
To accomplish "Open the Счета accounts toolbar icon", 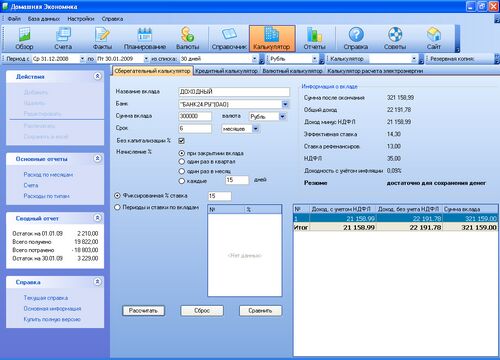I will pyautogui.click(x=63, y=39).
